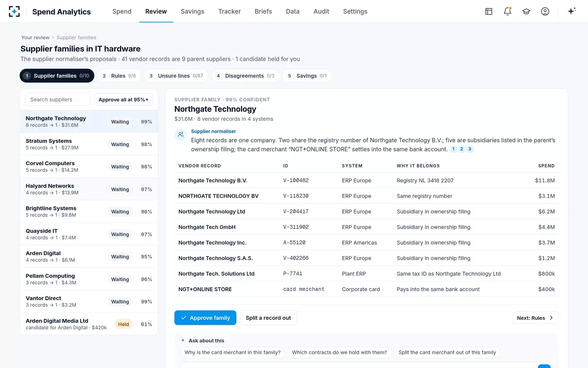588x368 pixels.
Task: Select Halyard Networks family
Action: click(x=89, y=189)
